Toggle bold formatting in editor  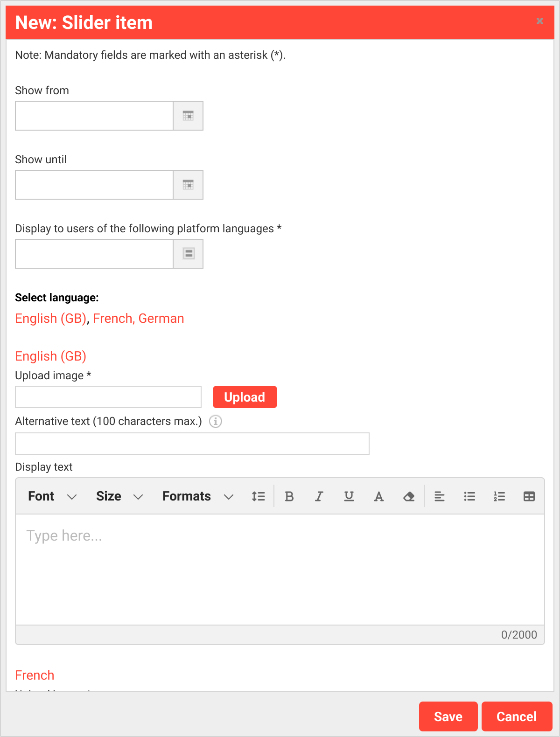click(x=289, y=496)
